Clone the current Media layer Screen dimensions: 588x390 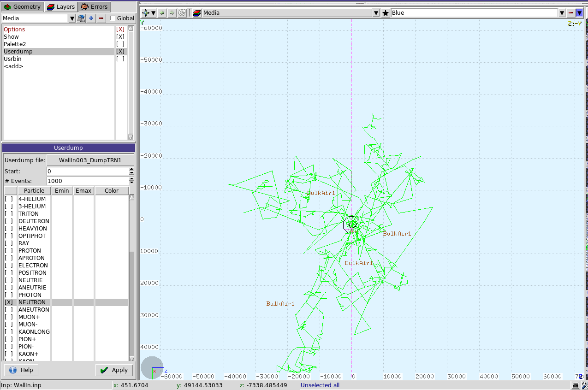(x=81, y=18)
